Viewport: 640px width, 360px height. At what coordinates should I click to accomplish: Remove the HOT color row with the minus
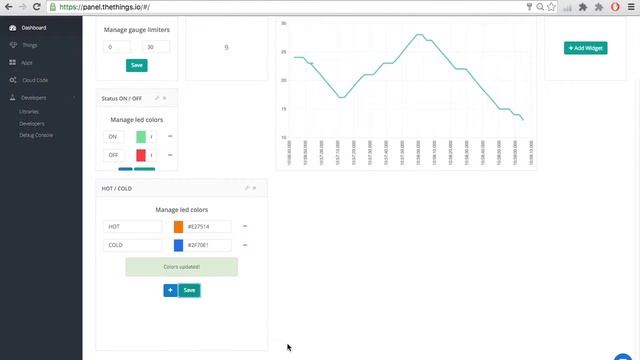click(x=245, y=226)
